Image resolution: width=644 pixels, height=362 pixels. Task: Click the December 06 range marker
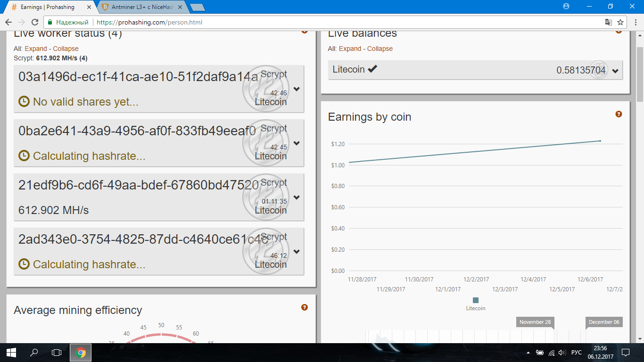pos(604,322)
